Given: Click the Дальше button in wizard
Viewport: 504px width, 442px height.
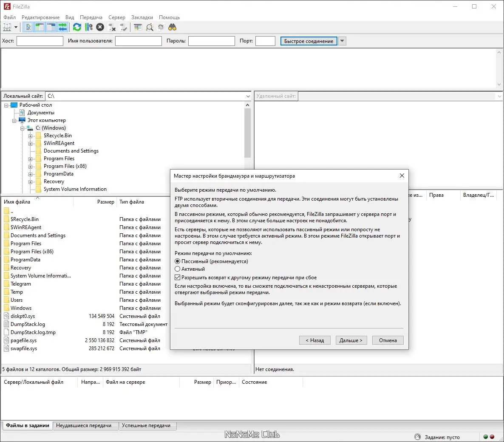Looking at the screenshot, I should [351, 340].
